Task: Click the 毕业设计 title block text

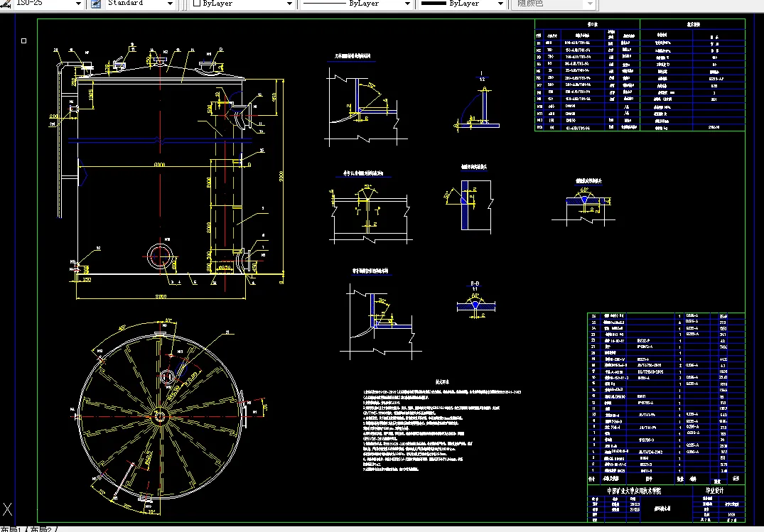Action: 716,491
